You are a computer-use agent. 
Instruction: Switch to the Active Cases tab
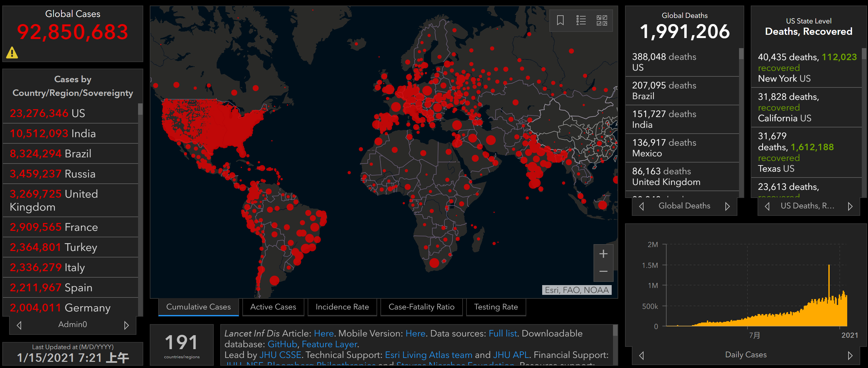coord(273,307)
